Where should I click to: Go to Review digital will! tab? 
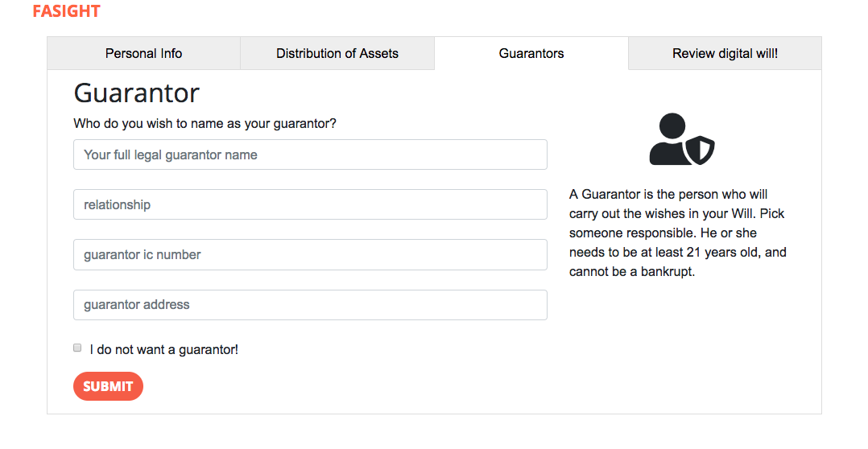coord(725,53)
